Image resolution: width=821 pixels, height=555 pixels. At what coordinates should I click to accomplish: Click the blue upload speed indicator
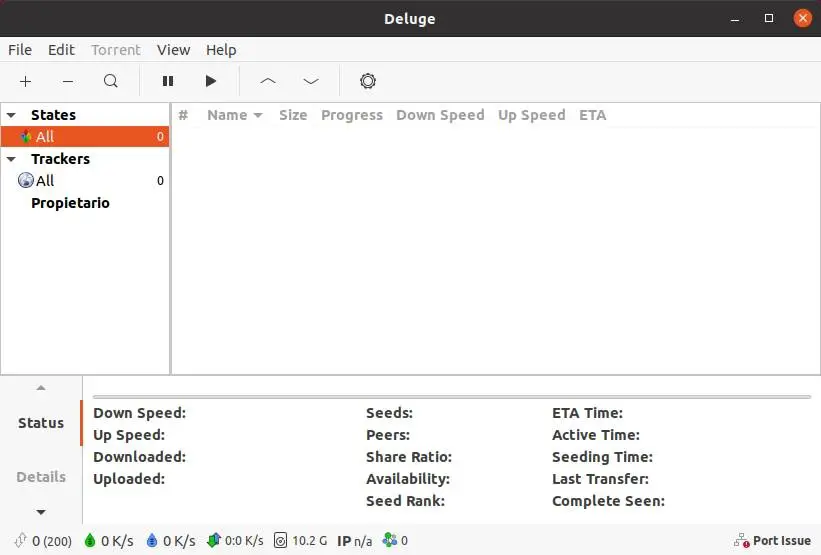[171, 540]
